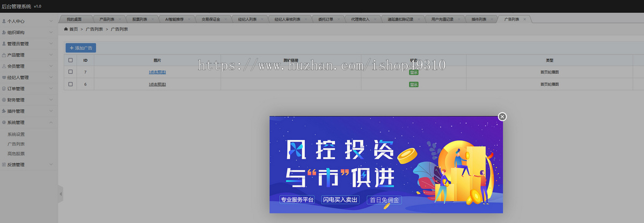Click the 后台管理系统 title in header
This screenshot has width=644, height=223.
pos(17,6)
